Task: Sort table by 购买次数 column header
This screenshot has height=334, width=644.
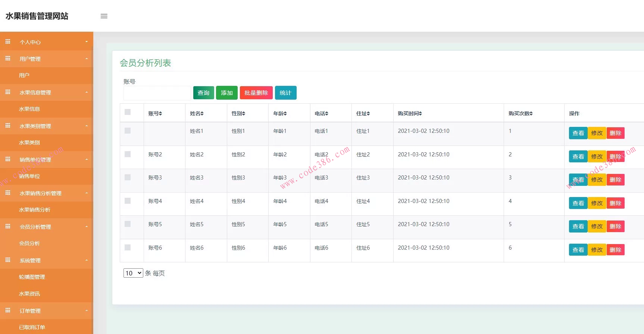Action: tap(520, 113)
